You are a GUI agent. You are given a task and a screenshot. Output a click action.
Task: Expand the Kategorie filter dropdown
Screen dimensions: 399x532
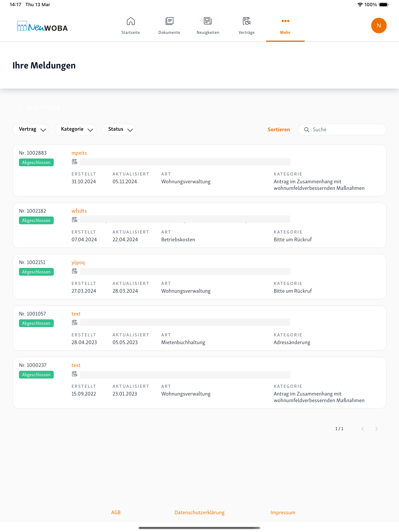coord(75,129)
